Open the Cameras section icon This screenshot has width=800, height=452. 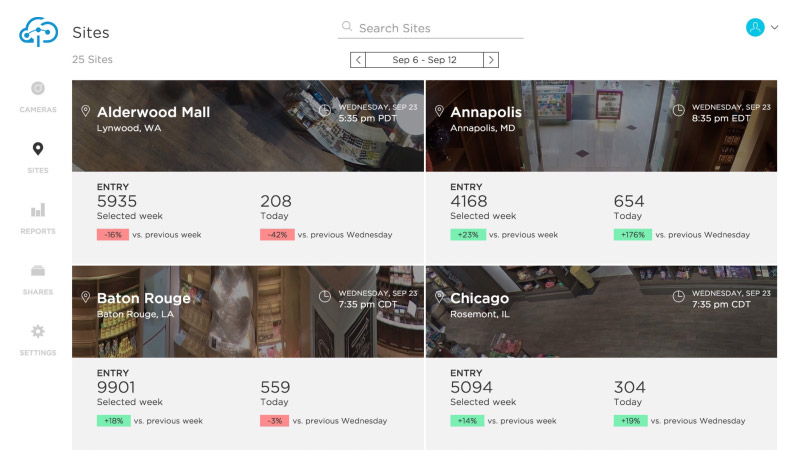tap(38, 88)
